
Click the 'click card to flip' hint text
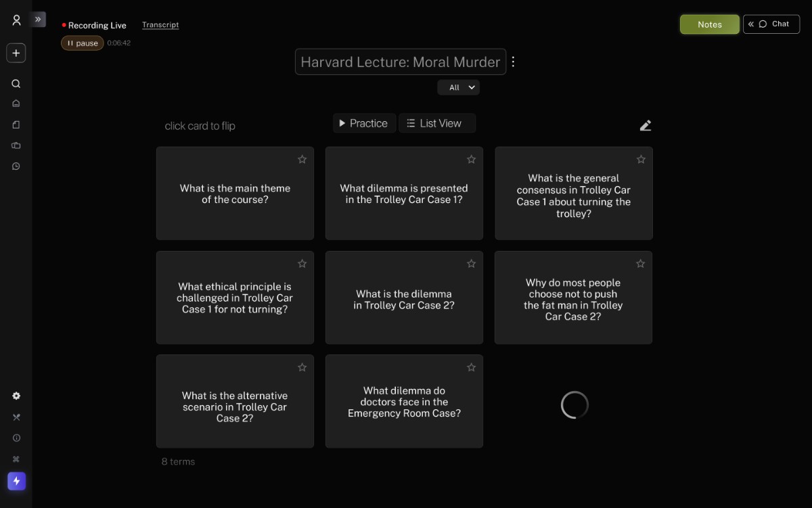(x=200, y=126)
